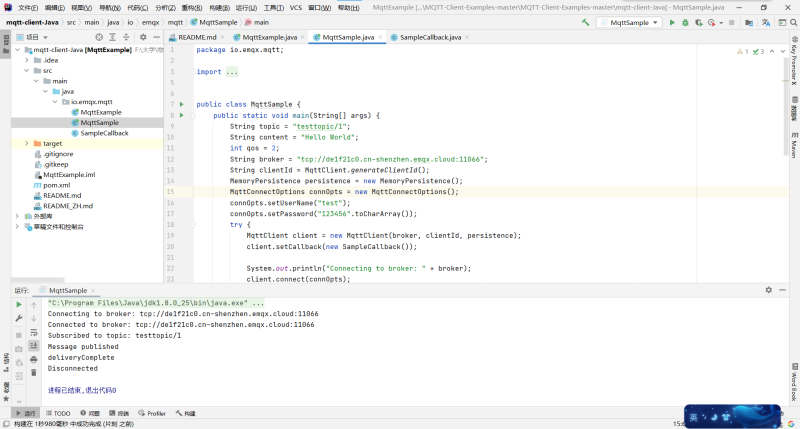This screenshot has height=429, width=800.
Task: Run with coverage from the top toolbar
Action: (x=698, y=22)
